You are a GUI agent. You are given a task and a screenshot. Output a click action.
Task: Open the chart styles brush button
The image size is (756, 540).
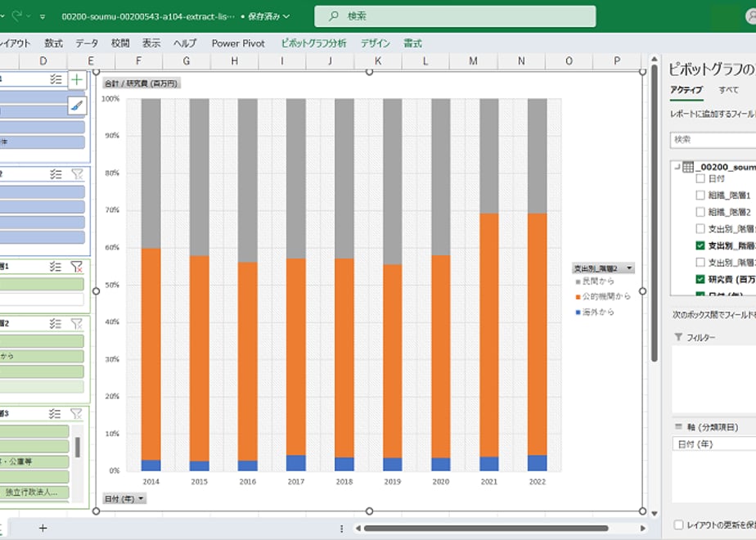click(77, 106)
